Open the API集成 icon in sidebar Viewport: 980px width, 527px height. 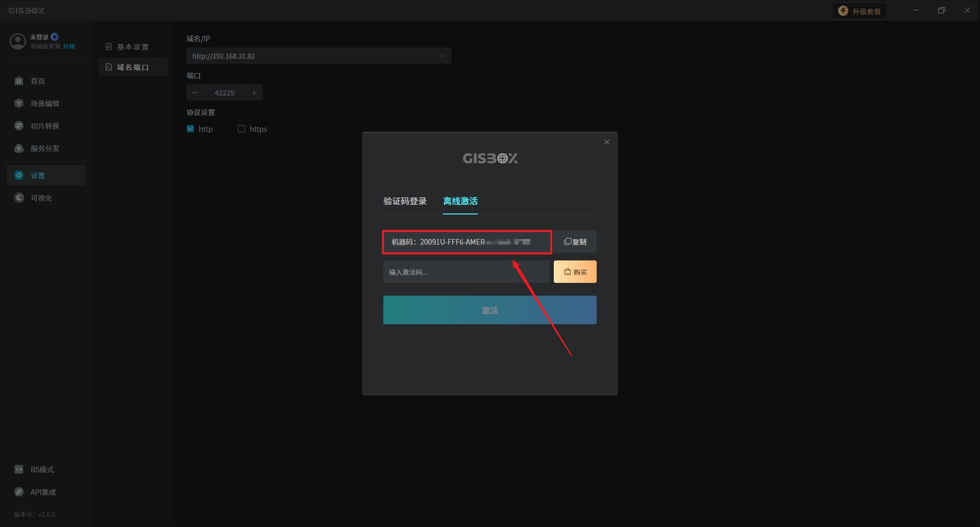click(19, 492)
